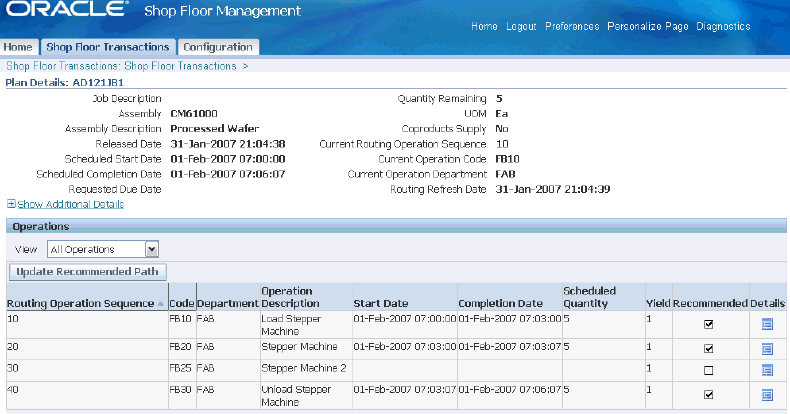
Task: Click the Logout link
Action: coord(521,26)
